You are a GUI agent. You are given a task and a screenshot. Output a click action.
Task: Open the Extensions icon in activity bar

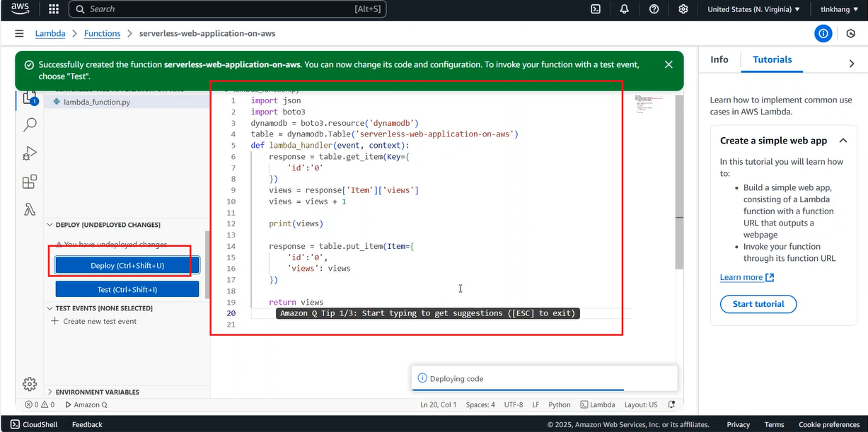click(x=30, y=182)
